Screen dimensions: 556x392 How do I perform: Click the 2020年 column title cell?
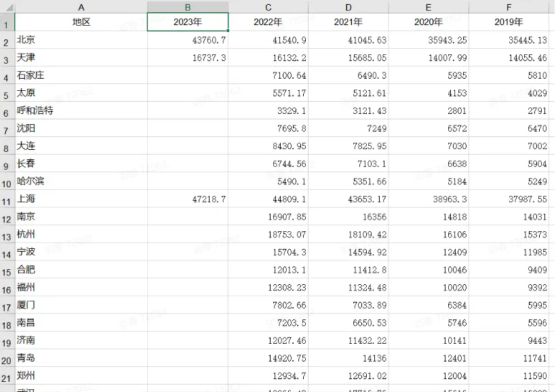coord(429,22)
